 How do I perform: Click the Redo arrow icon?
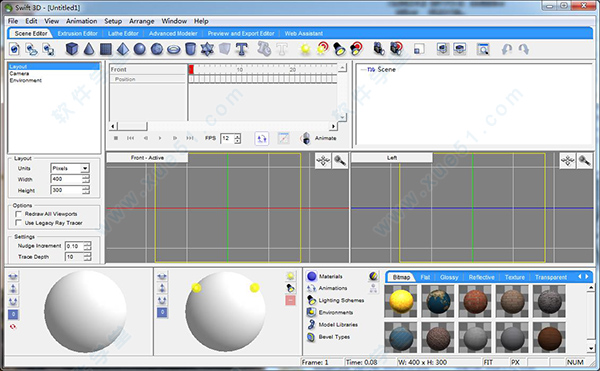tap(524, 49)
